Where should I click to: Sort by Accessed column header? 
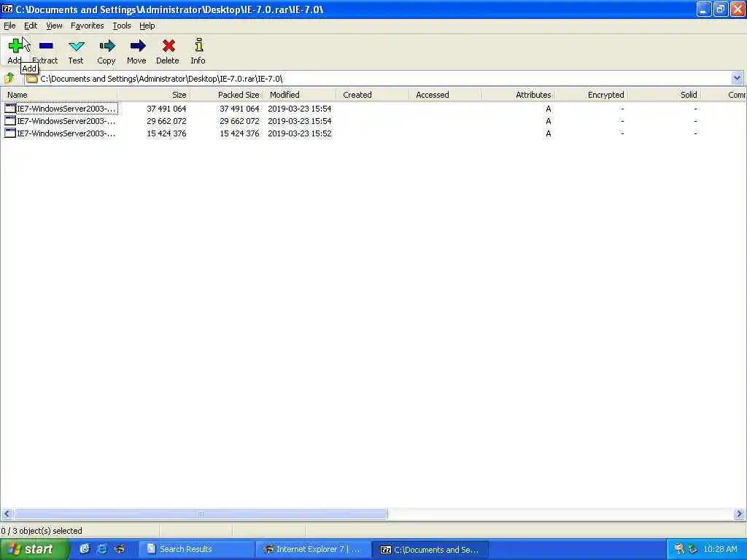coord(446,95)
